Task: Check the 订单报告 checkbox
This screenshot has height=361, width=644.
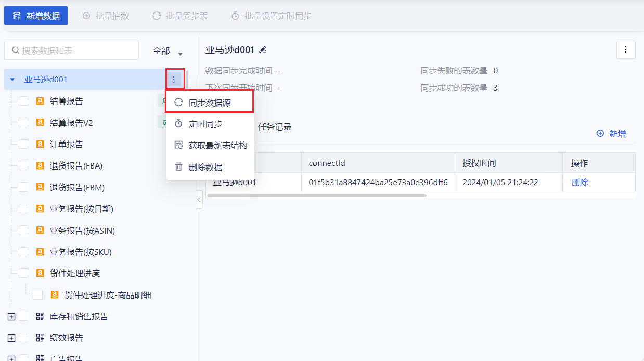Action: tap(23, 144)
